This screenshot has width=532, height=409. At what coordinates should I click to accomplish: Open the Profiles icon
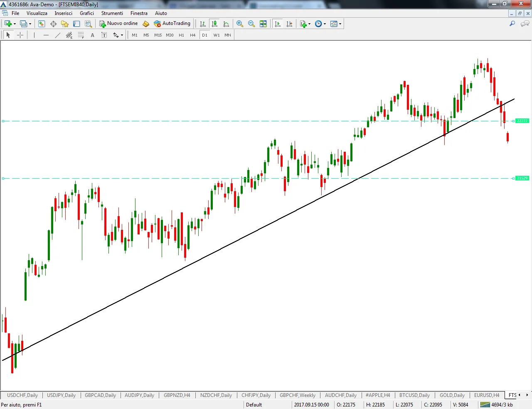pos(24,24)
